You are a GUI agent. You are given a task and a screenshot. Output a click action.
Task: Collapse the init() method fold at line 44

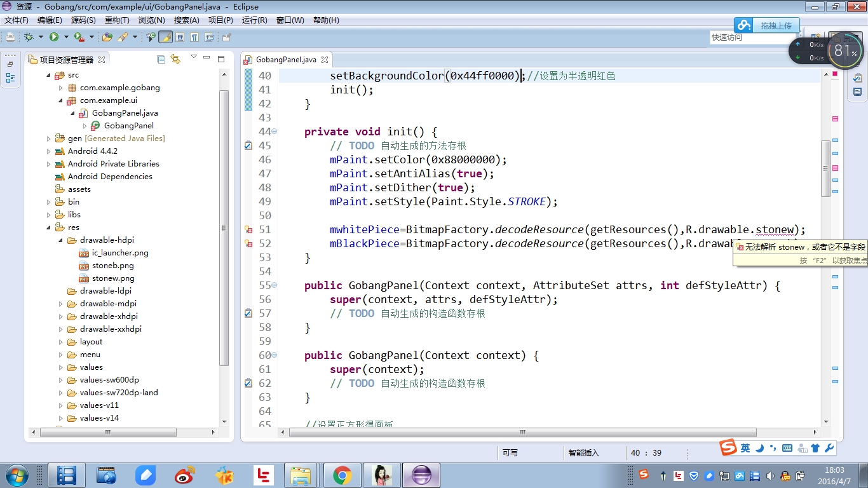pyautogui.click(x=275, y=132)
